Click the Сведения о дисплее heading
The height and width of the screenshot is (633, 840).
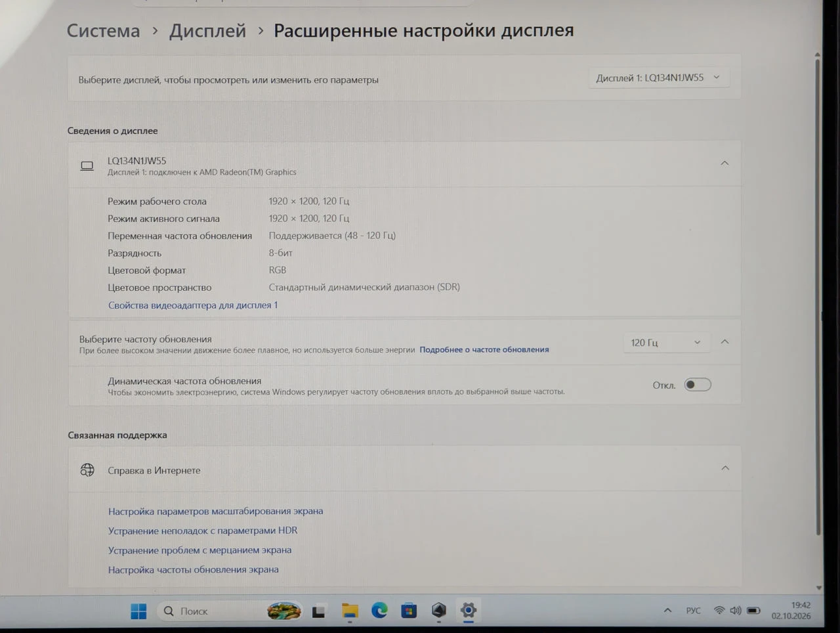113,131
